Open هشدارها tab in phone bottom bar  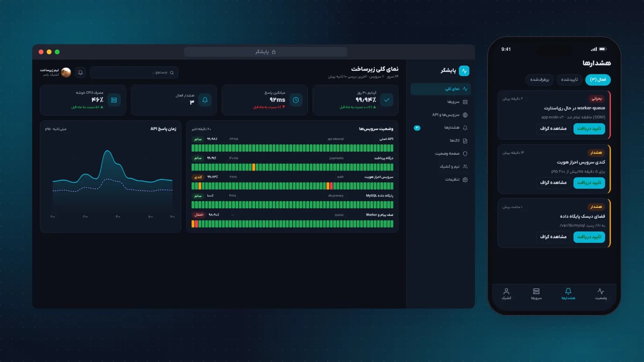[568, 294]
